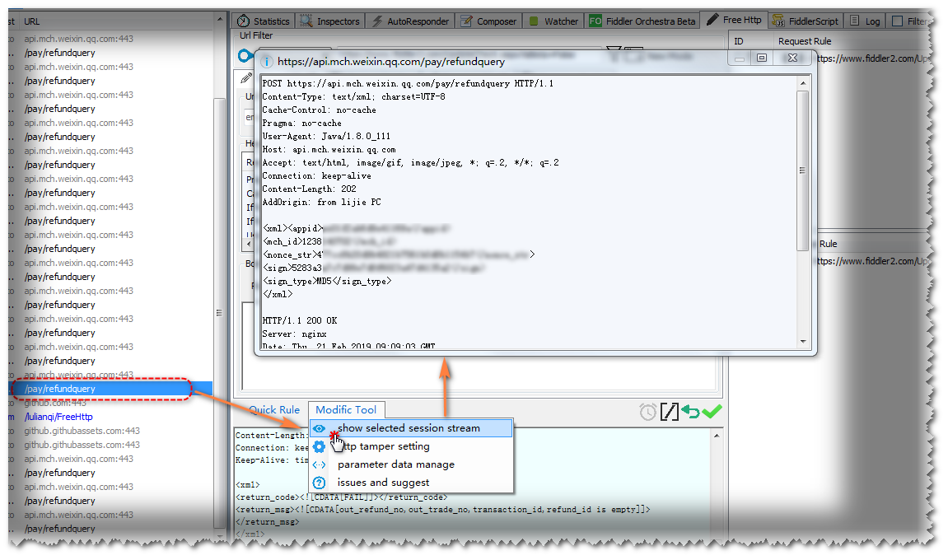
Task: Click the Modific Tool tab
Action: coord(346,409)
